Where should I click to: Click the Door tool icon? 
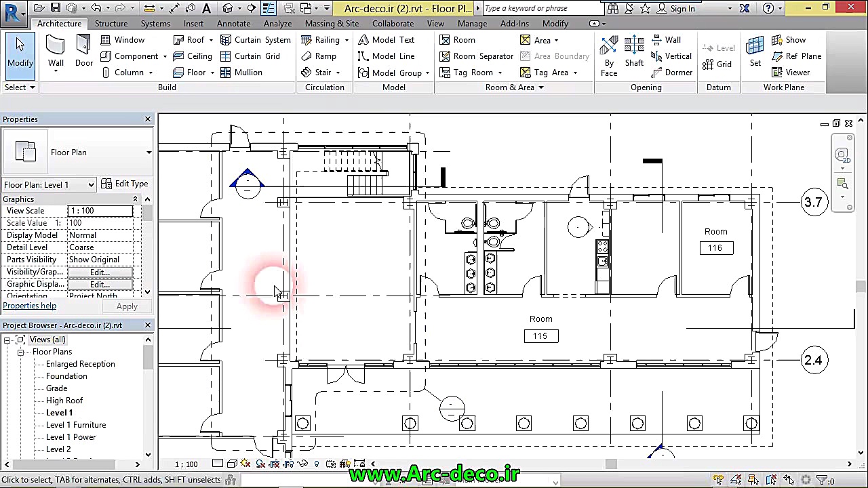[83, 52]
